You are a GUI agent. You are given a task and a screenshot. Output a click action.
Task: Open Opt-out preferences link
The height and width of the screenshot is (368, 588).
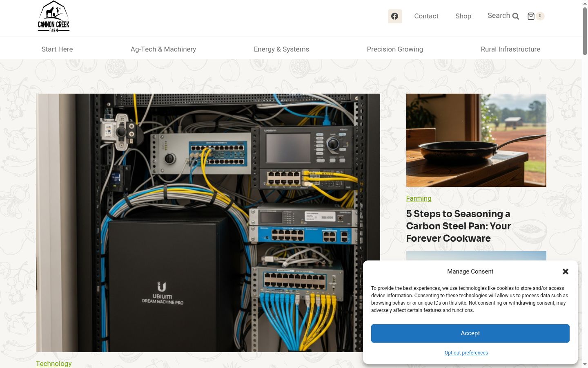[x=466, y=353]
